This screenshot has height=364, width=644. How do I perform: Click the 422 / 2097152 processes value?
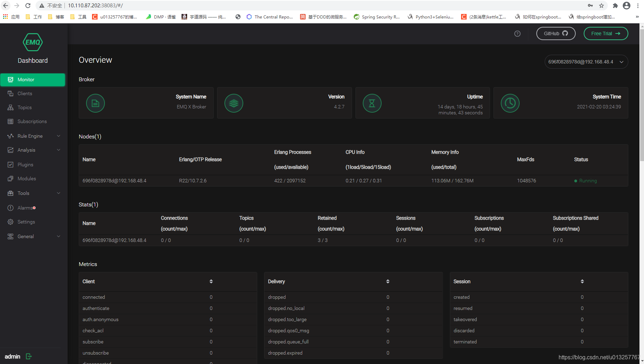290,181
